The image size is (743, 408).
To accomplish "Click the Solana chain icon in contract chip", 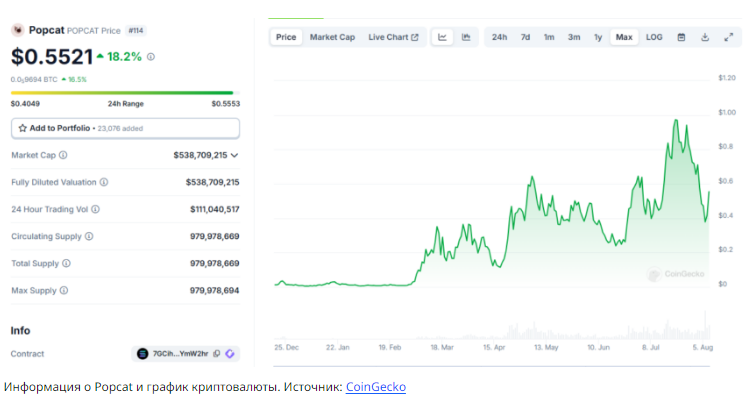I will (x=142, y=354).
